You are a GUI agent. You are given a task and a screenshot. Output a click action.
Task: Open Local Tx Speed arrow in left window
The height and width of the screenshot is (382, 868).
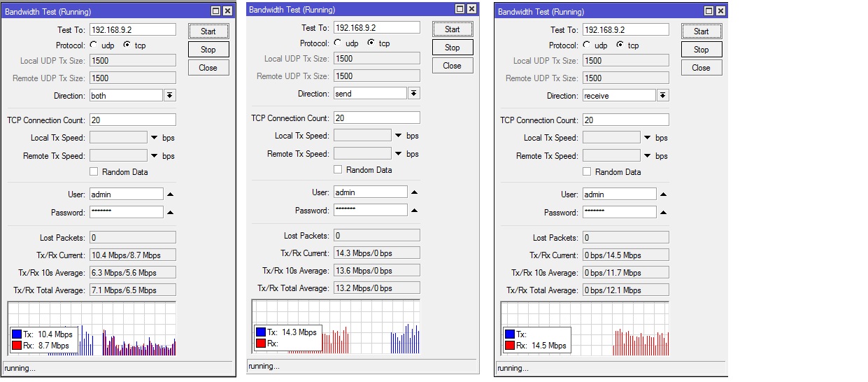click(x=155, y=138)
